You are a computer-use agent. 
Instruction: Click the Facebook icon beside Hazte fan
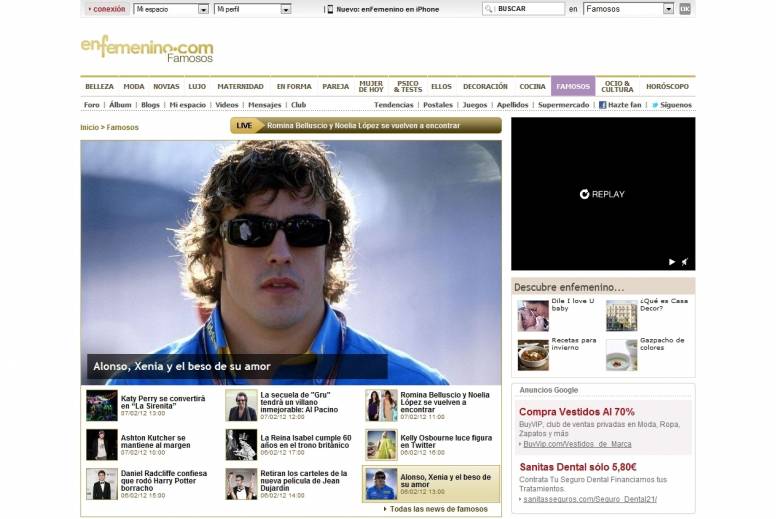(603, 105)
